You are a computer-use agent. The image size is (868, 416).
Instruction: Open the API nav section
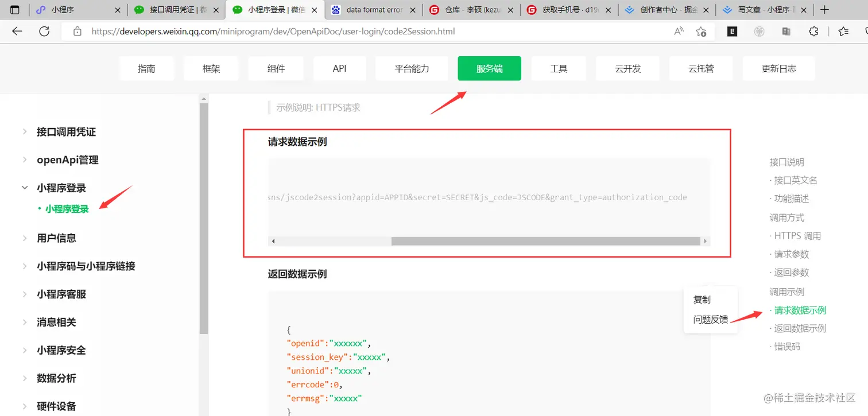pos(340,68)
